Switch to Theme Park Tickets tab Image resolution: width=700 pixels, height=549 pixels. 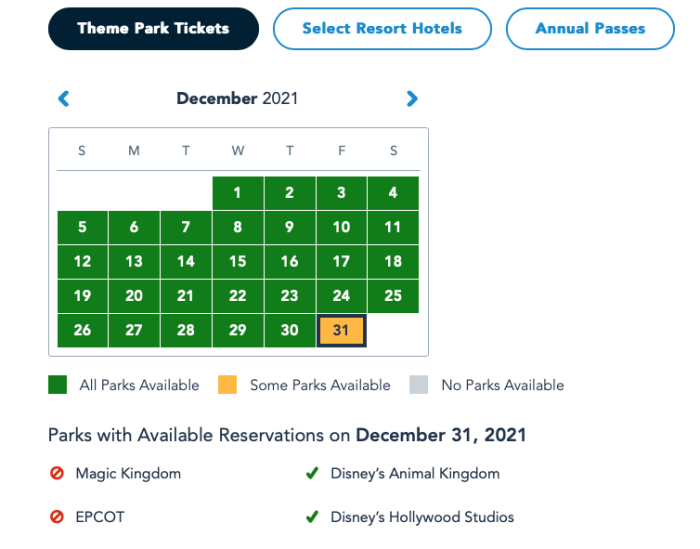(154, 29)
